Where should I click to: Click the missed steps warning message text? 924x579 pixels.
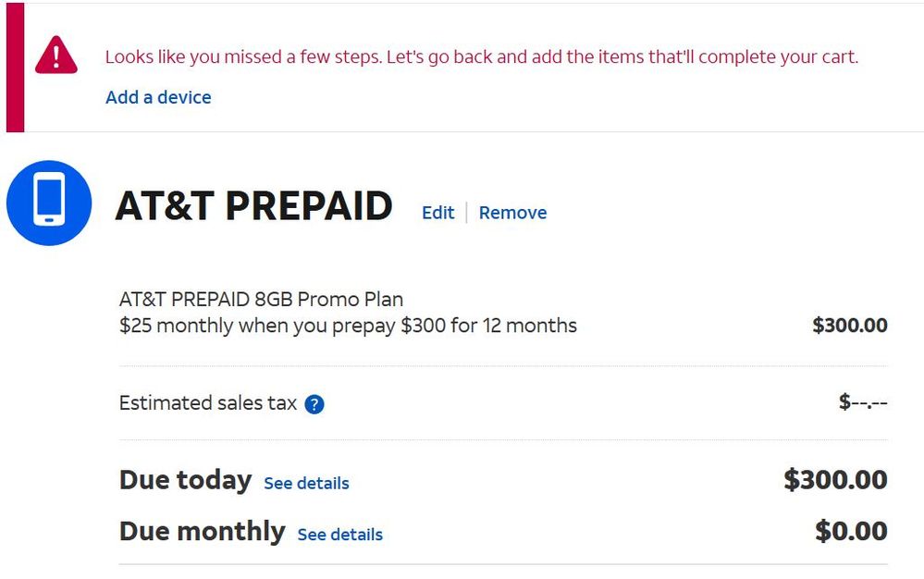[x=481, y=57]
